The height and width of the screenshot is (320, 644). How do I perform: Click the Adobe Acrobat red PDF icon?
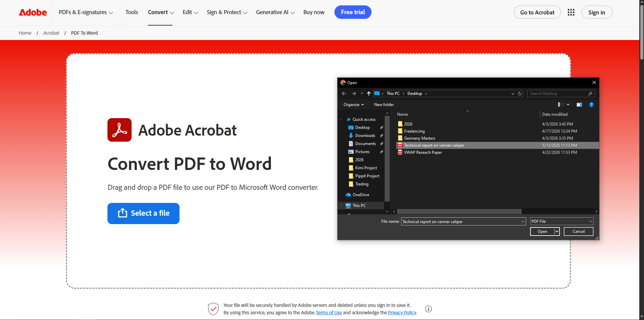(120, 130)
